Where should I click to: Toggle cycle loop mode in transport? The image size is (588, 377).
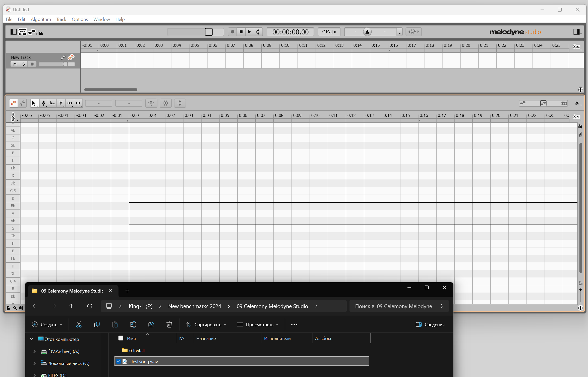pyautogui.click(x=258, y=32)
